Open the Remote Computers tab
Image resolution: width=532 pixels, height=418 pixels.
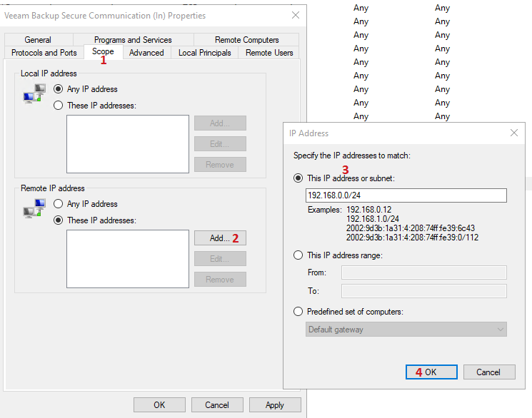coord(246,40)
